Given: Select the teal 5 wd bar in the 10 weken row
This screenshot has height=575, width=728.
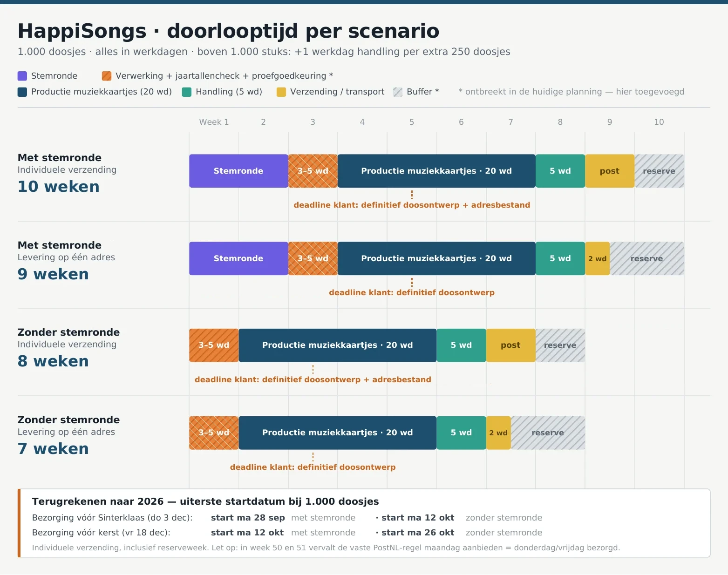Looking at the screenshot, I should click(x=560, y=171).
